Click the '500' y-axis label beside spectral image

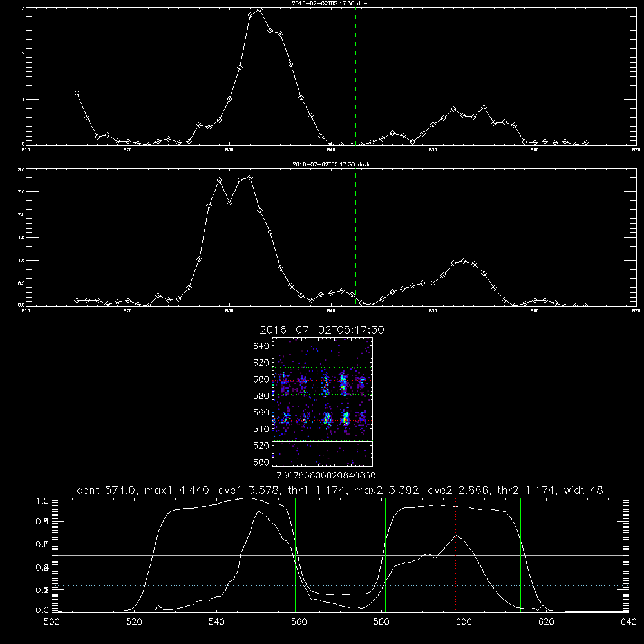(x=261, y=462)
